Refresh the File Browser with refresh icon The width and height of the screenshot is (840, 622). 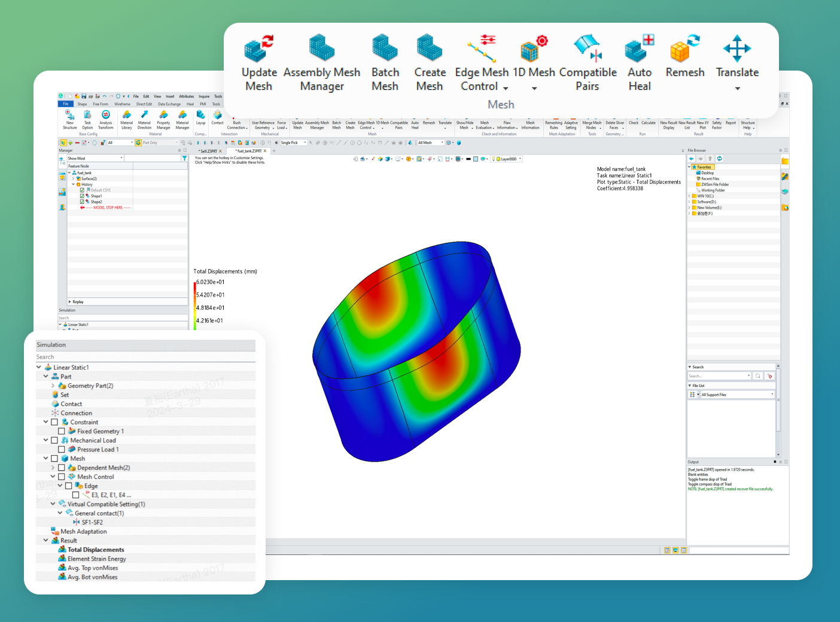(x=719, y=158)
